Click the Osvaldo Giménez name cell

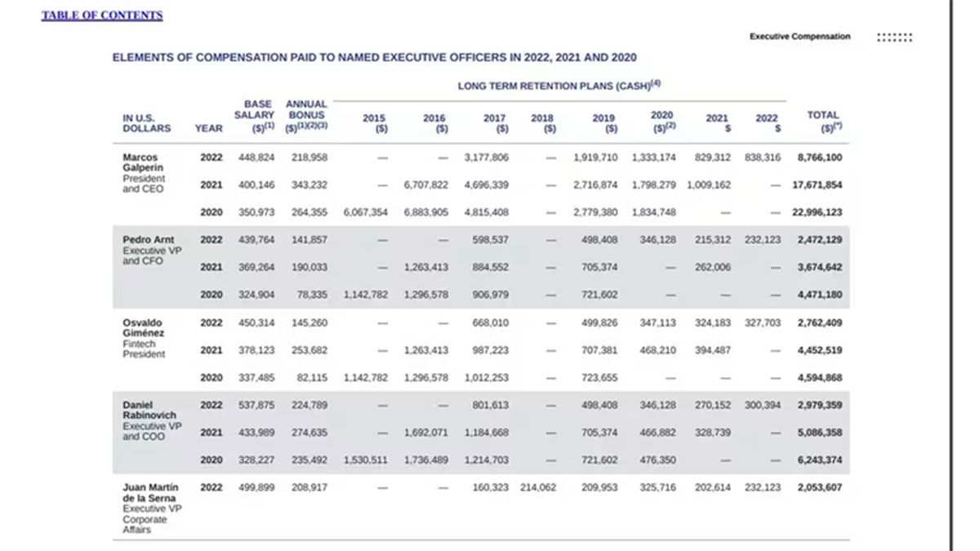coord(144,327)
